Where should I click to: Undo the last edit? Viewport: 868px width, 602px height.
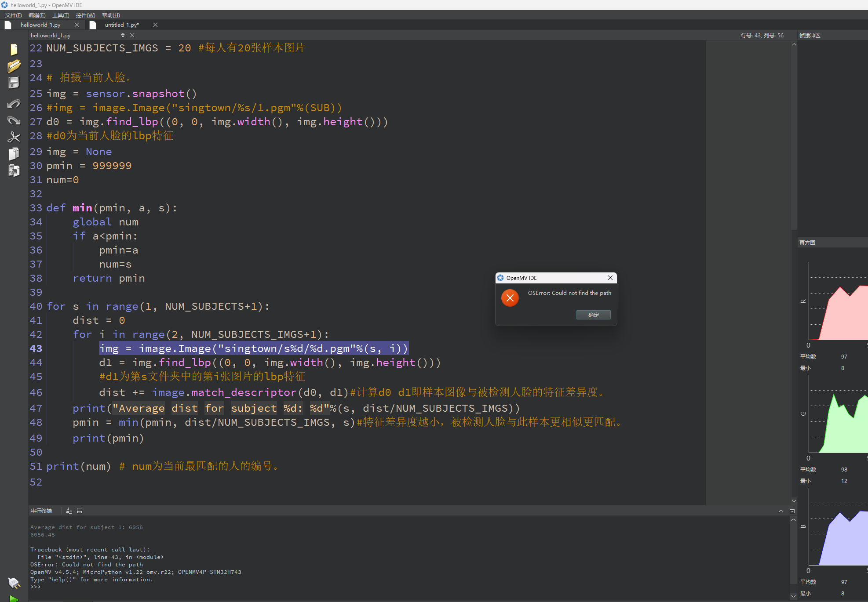(x=14, y=104)
